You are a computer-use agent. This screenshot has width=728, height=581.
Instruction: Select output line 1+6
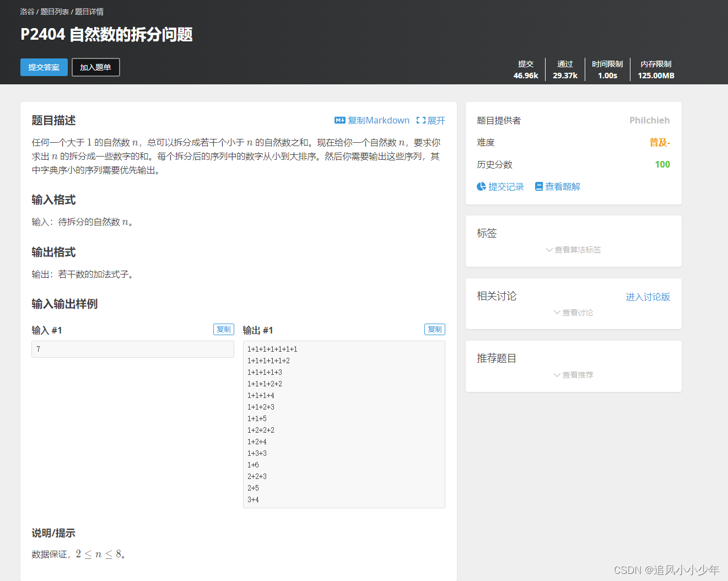[253, 465]
